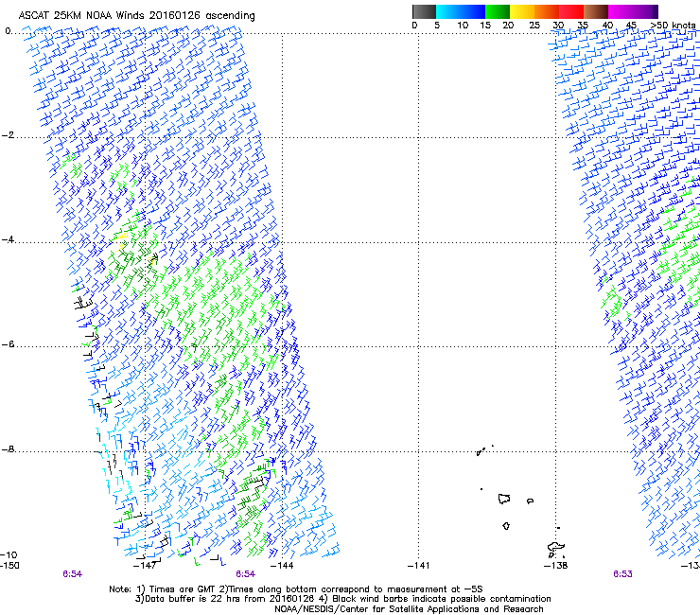Click the red 30-35 knots color segment
Image resolution: width=700 pixels, height=615 pixels.
(571, 11)
